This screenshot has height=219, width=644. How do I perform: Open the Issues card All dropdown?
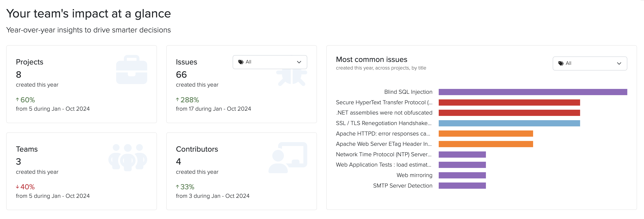270,62
